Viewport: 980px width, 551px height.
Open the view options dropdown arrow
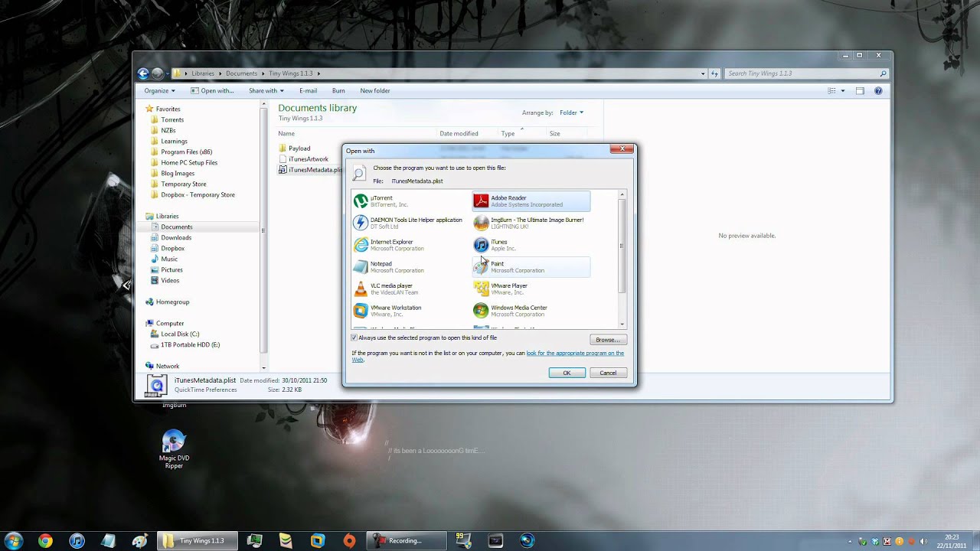tap(843, 90)
